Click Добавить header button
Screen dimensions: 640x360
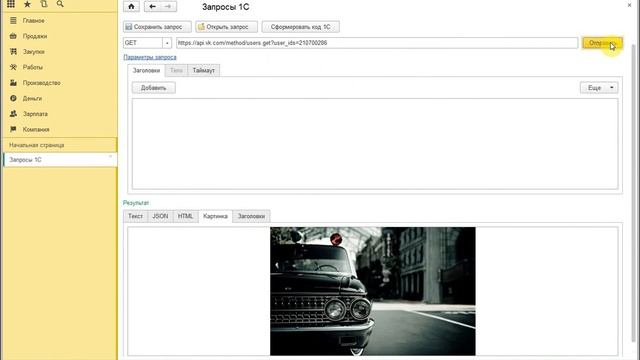coord(153,88)
